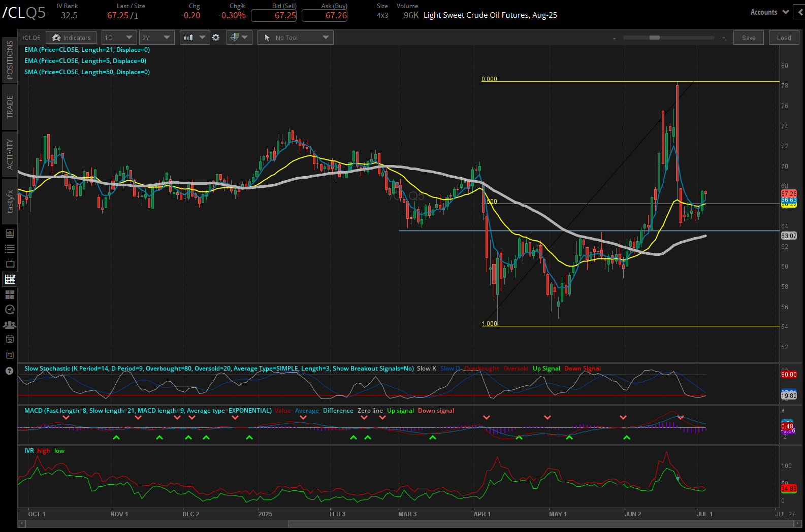Switch to the POSITIONS side tab
This screenshot has width=805, height=532.
[x=10, y=59]
